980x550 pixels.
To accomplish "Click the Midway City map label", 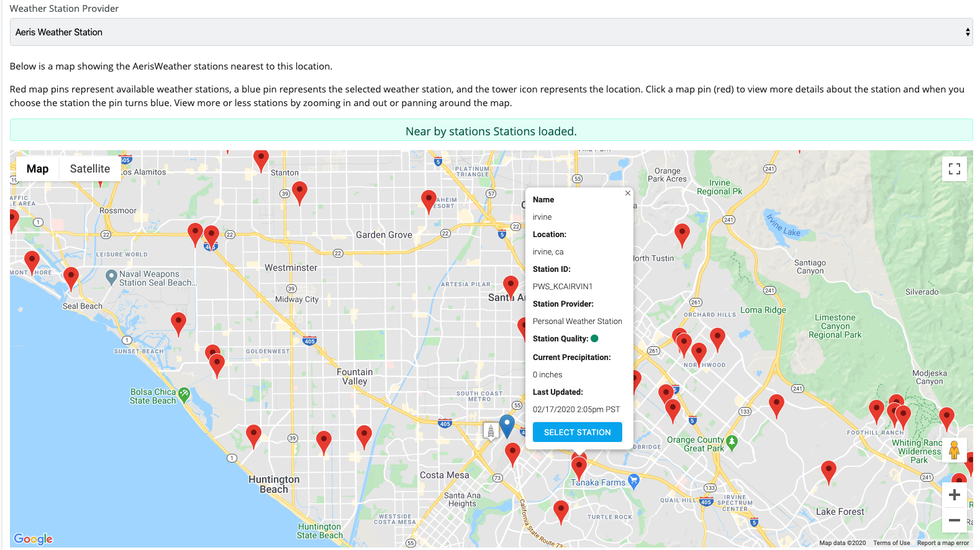I will [x=297, y=299].
